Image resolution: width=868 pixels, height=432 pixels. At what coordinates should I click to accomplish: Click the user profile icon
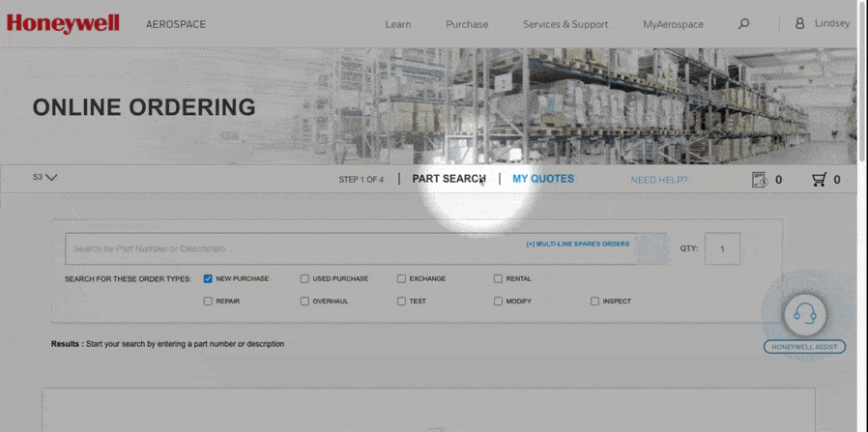(799, 24)
